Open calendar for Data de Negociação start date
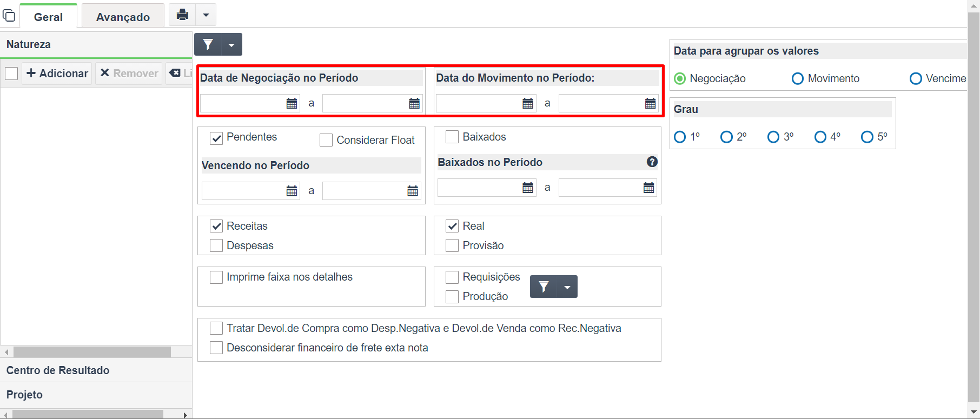 (x=292, y=103)
